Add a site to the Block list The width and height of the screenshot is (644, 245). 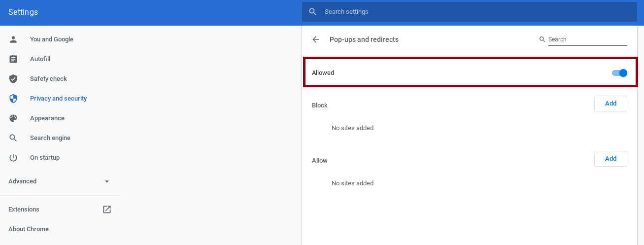(610, 104)
